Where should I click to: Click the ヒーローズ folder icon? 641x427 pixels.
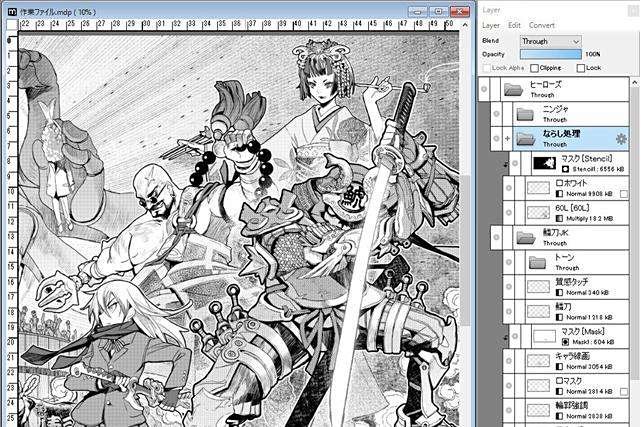[513, 89]
